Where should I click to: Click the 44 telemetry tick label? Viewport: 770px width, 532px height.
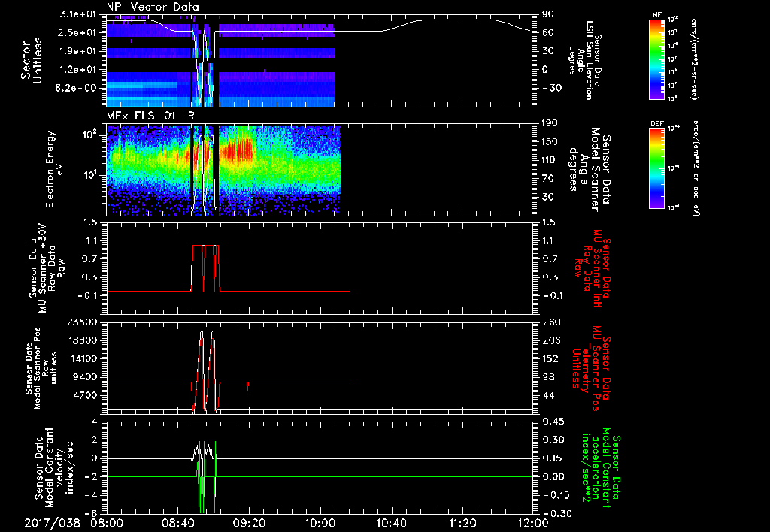click(549, 395)
